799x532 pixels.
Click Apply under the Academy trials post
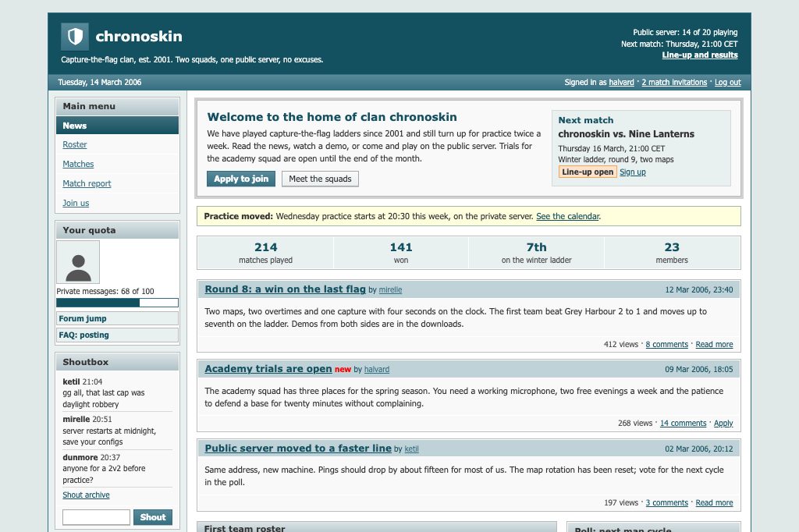(x=723, y=423)
